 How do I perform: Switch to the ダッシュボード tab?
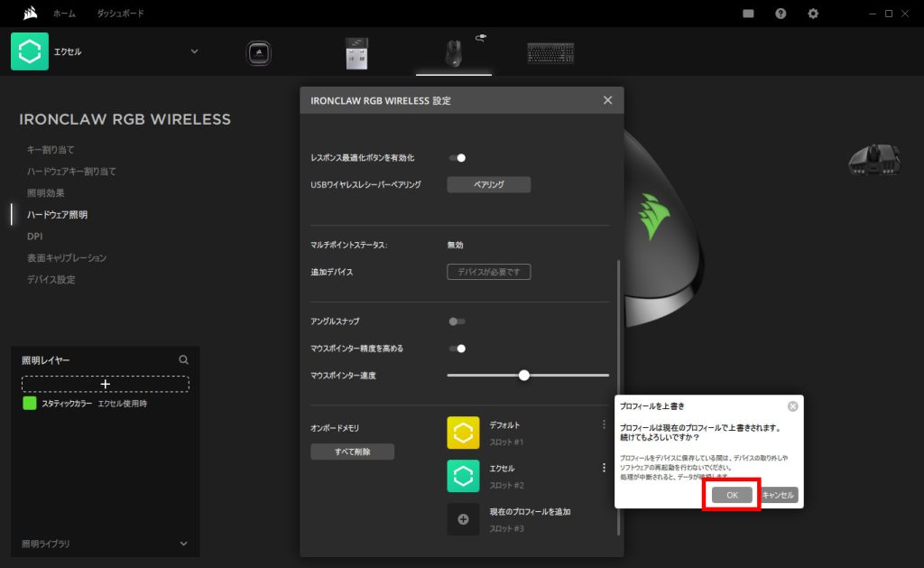coord(120,14)
